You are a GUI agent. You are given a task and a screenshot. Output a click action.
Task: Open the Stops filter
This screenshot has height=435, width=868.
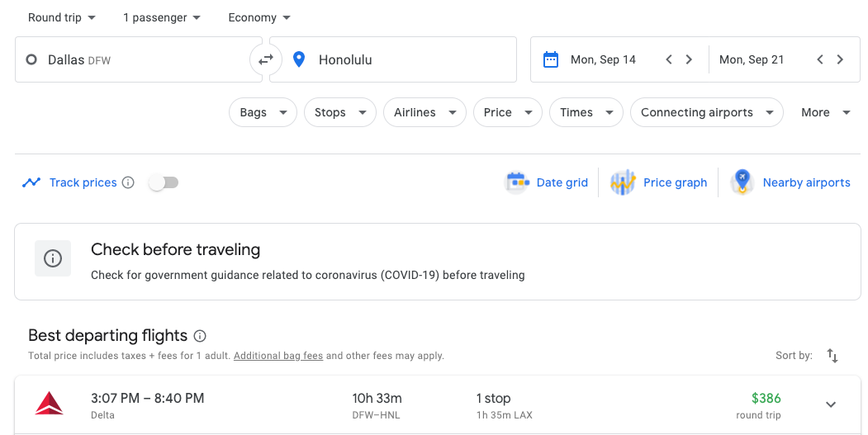(339, 112)
